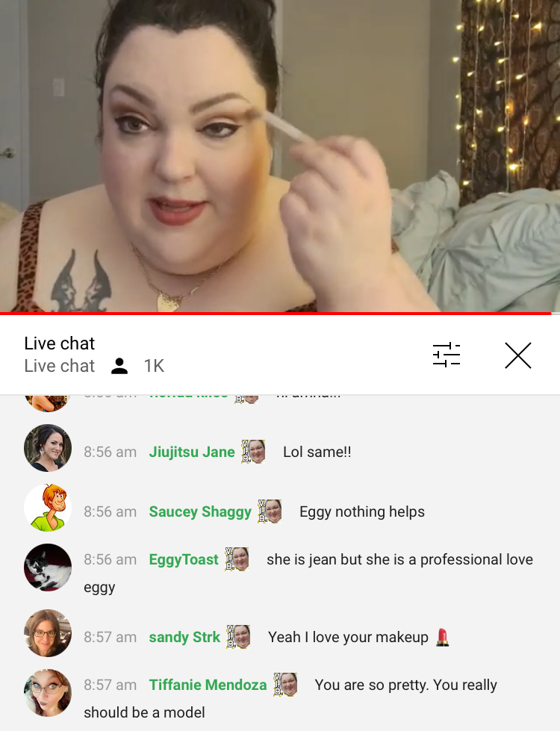Select the Saucey Shaggy username
This screenshot has height=731, width=560.
click(200, 511)
